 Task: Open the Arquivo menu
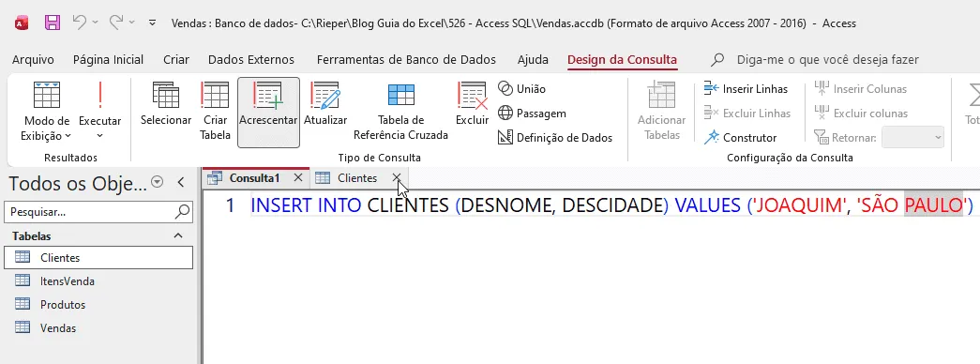point(33,60)
